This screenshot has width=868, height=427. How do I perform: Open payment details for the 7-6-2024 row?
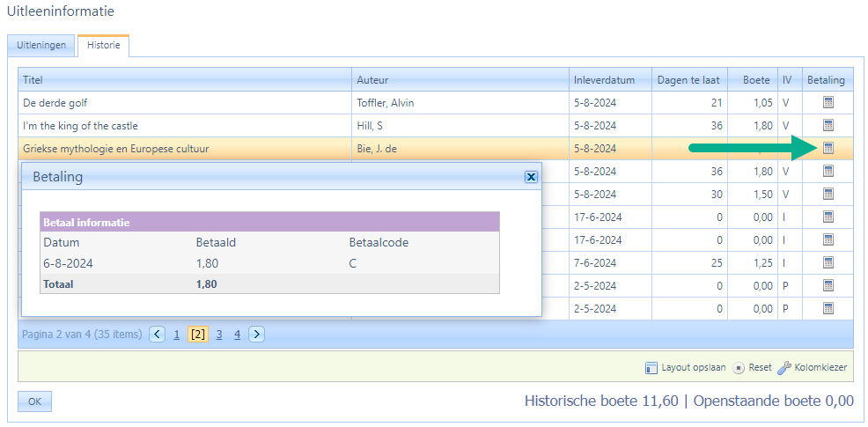[828, 263]
